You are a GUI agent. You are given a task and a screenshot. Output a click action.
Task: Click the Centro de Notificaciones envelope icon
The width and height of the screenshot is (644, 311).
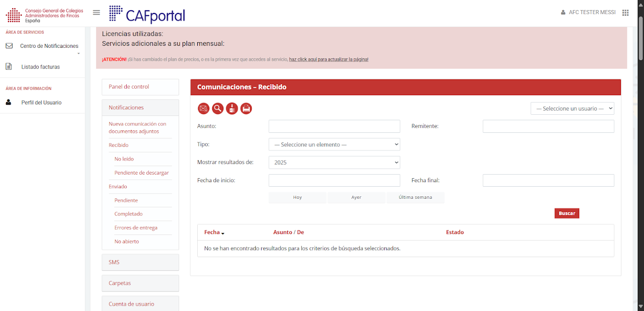pos(9,46)
